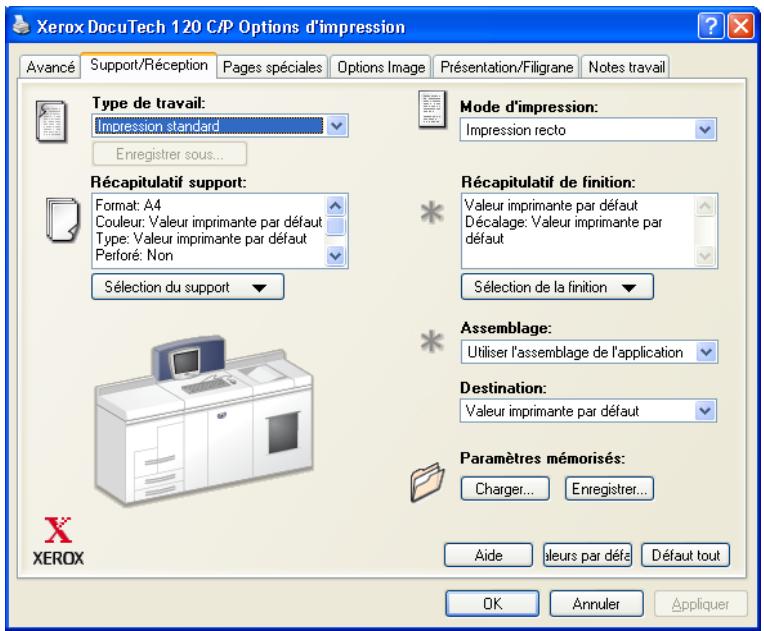Expand the Sélection du support menu
The width and height of the screenshot is (764, 631).
[x=188, y=287]
